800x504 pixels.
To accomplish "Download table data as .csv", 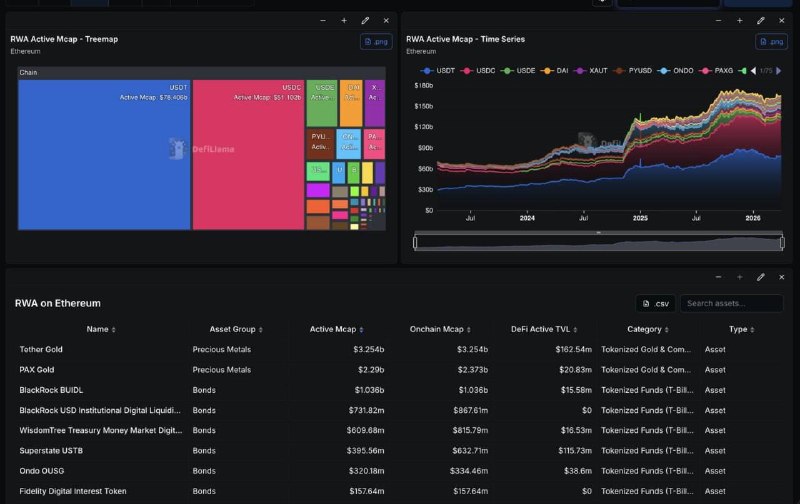I will 655,303.
